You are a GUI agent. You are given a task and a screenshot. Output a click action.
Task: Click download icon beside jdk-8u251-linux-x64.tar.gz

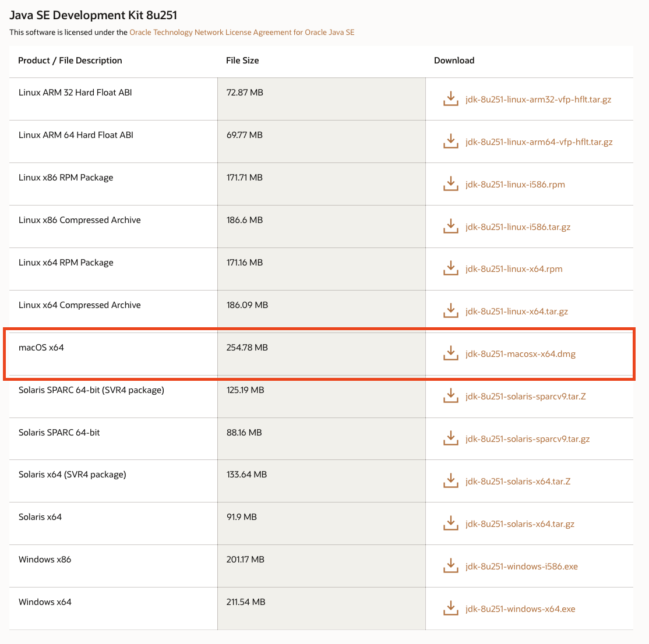pos(451,311)
